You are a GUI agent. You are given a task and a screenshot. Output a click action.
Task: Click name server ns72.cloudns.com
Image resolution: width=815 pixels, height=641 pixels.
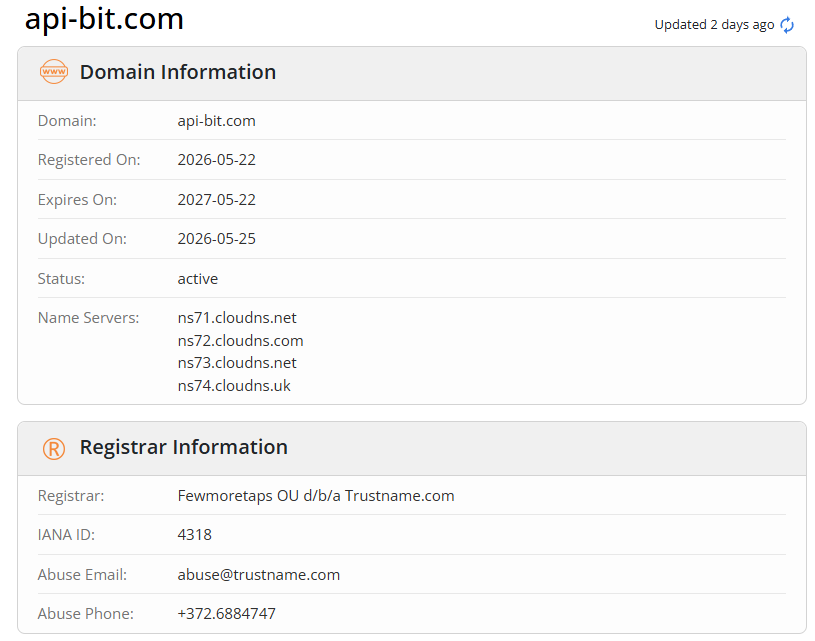[240, 341]
